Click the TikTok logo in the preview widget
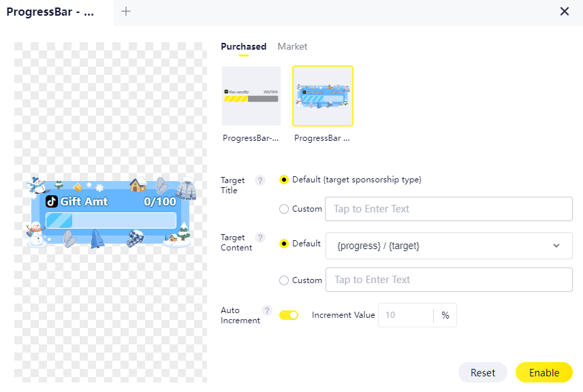 pyautogui.click(x=52, y=201)
